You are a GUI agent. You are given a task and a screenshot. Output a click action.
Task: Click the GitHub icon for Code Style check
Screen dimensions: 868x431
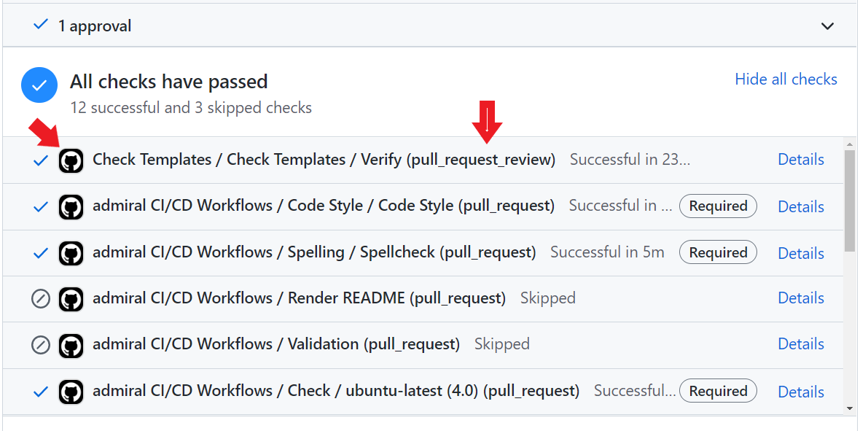tap(71, 206)
